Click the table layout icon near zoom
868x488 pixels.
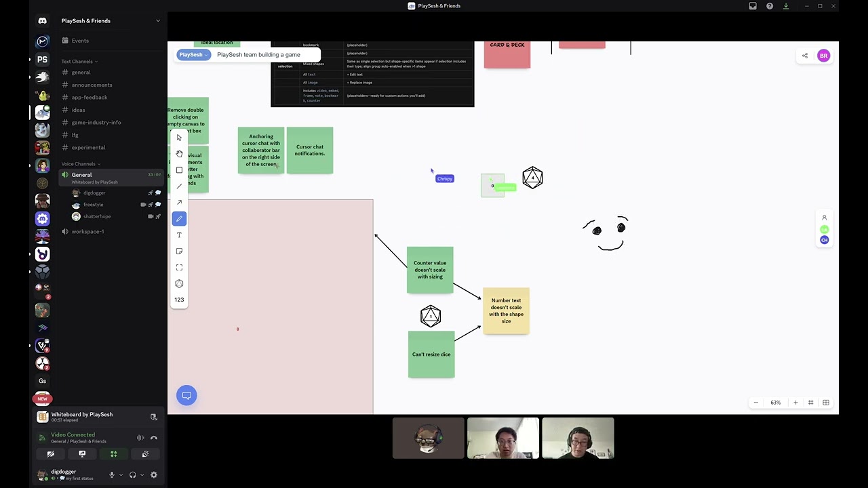[x=826, y=403]
